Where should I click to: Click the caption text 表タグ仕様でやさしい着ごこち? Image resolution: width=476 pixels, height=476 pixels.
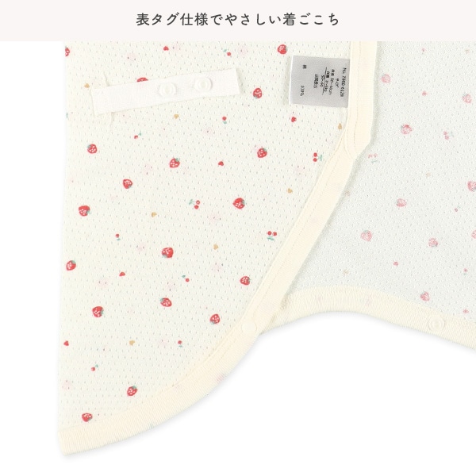pyautogui.click(x=237, y=20)
